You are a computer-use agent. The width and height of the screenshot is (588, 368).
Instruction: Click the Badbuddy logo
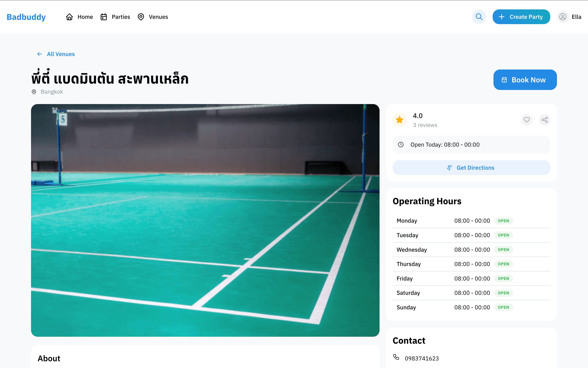click(26, 17)
